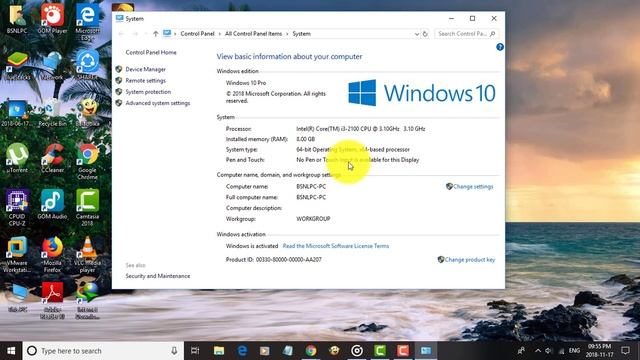Image resolution: width=640 pixels, height=360 pixels.
Task: Click the Product ID 00330-80000-00000-AA207 text
Action: (273, 260)
